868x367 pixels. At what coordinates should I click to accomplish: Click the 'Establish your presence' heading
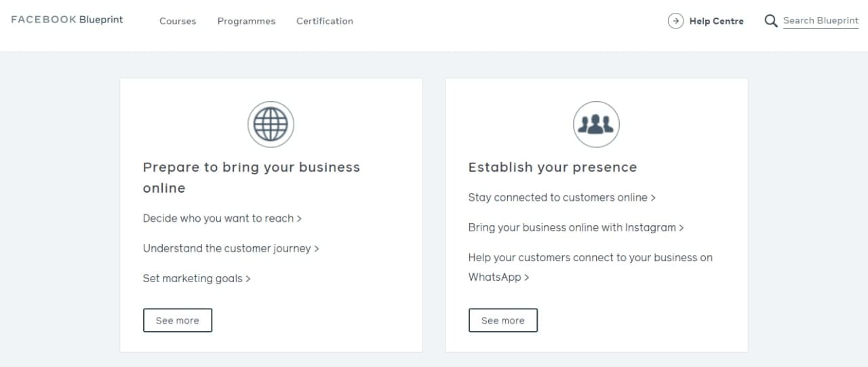[x=553, y=168]
